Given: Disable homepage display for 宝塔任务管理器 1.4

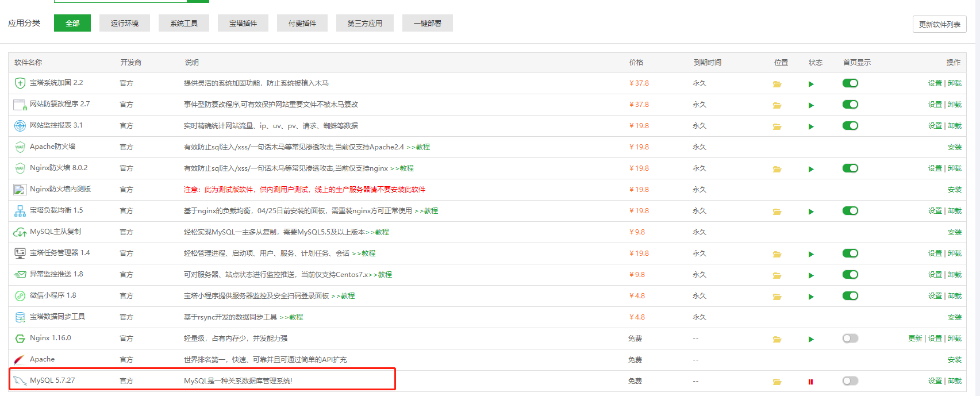Looking at the screenshot, I should coord(850,253).
